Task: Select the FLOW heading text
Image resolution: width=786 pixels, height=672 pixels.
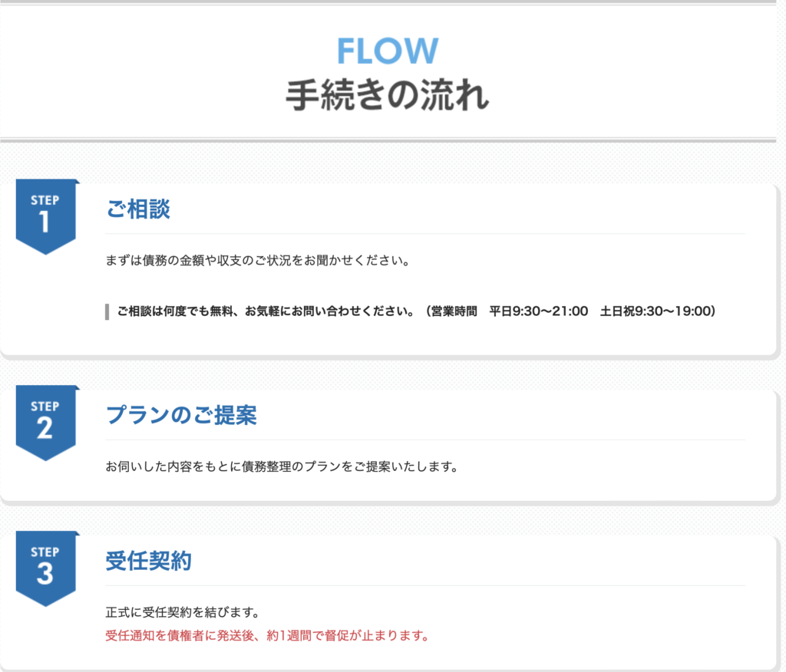Action: click(388, 51)
